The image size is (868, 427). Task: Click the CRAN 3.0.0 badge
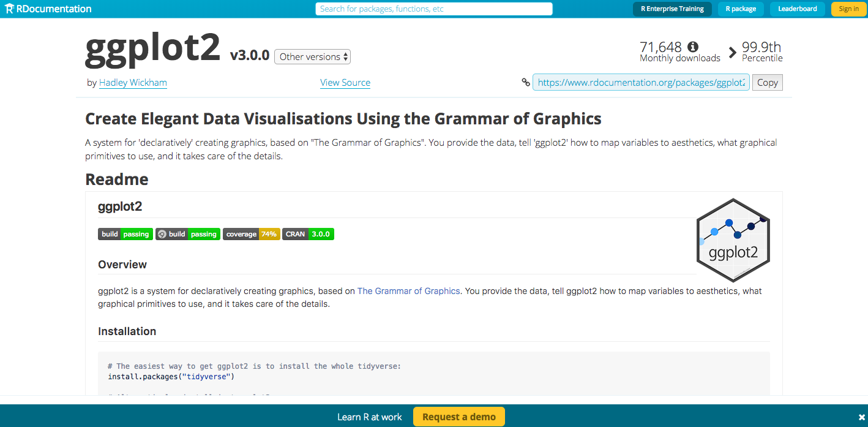(308, 234)
